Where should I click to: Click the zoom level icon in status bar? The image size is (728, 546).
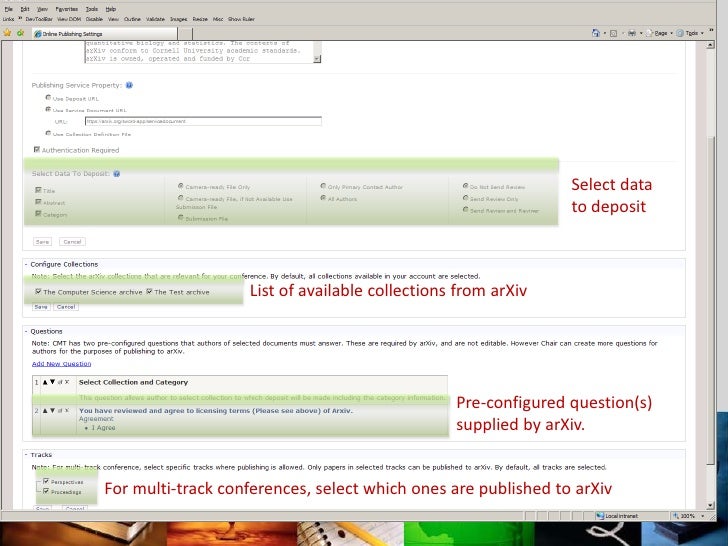coord(676,516)
